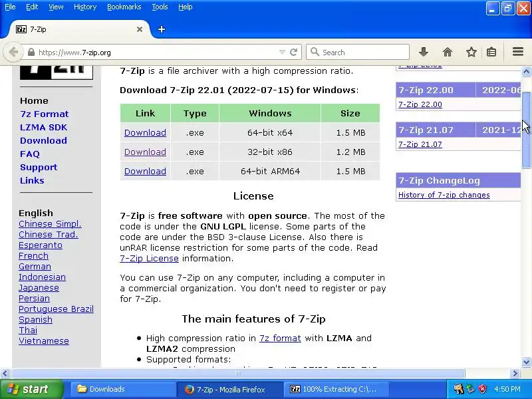This screenshot has width=532, height=399.
Task: Switch language to Chinese Simpl.
Action: click(51, 224)
